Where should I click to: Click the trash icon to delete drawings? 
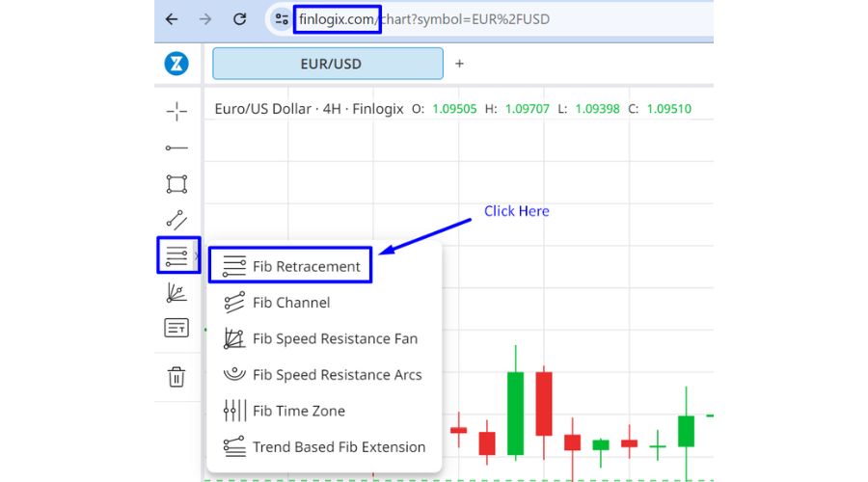(x=176, y=377)
